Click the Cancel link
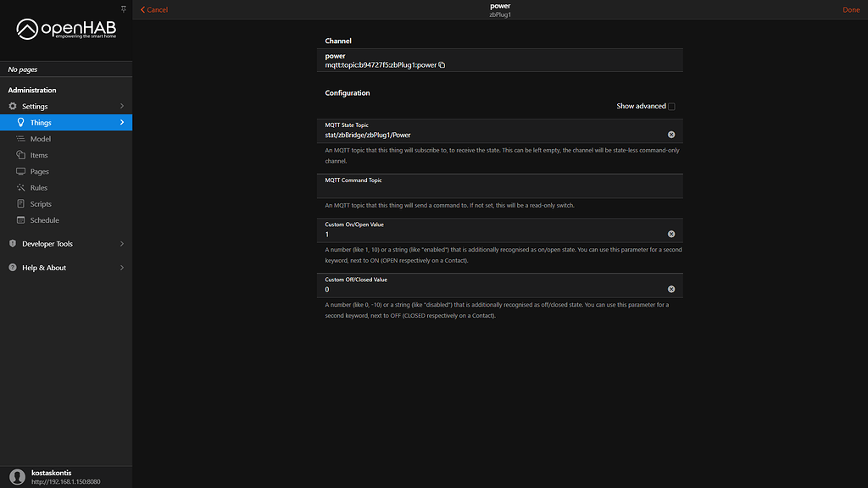The image size is (868, 488). coord(153,8)
